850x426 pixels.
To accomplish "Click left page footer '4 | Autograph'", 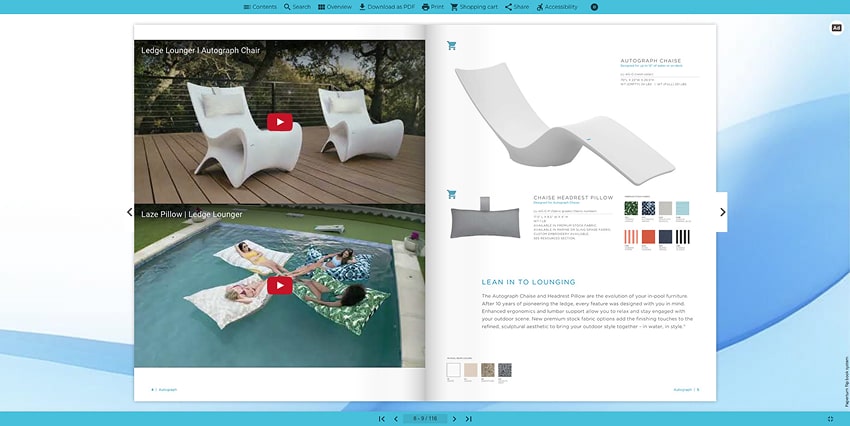I will (x=164, y=390).
